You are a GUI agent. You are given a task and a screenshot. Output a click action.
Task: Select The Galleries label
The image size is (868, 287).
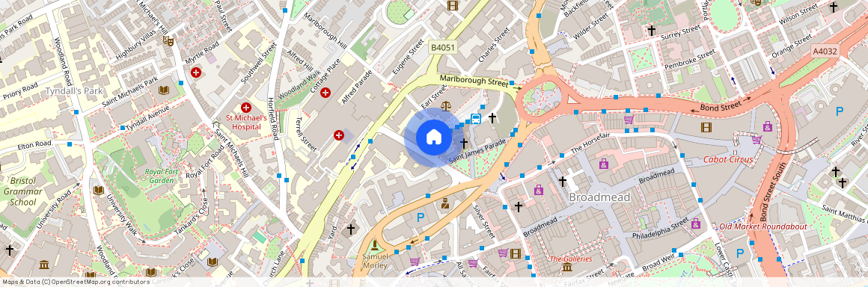(571, 259)
